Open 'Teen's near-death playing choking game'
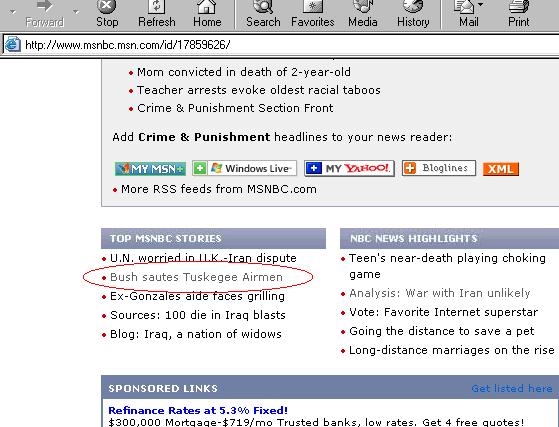559x427 pixels. 447,266
